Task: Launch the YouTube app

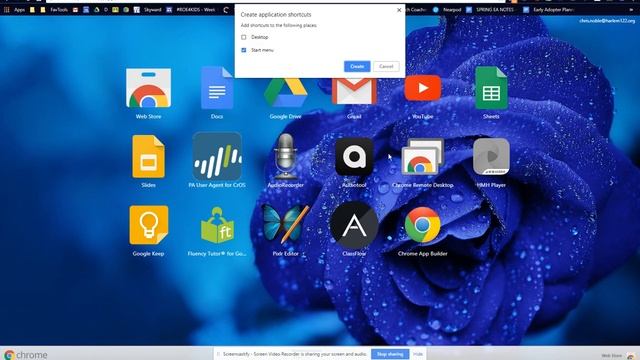Action: pyautogui.click(x=422, y=88)
